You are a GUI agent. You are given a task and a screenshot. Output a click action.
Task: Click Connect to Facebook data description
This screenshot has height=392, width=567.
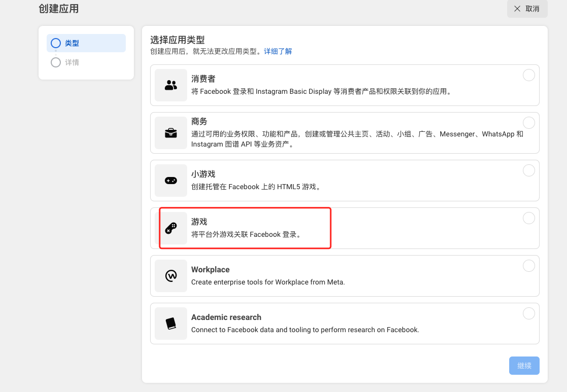(x=305, y=330)
